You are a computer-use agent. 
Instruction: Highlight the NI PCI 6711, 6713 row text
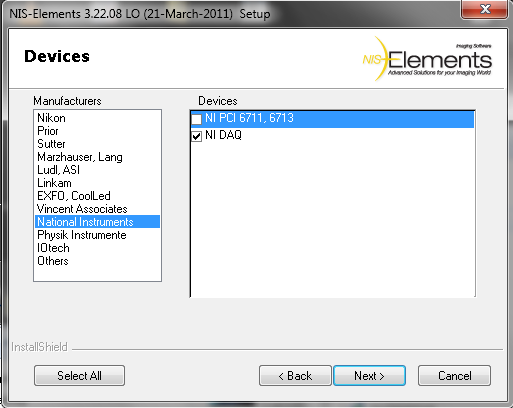[249, 118]
